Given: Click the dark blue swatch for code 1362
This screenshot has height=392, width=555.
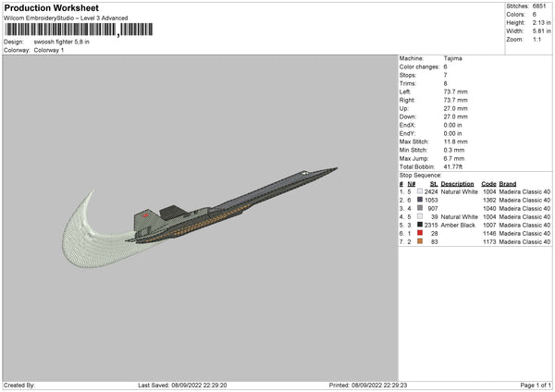Looking at the screenshot, I should click(420, 200).
